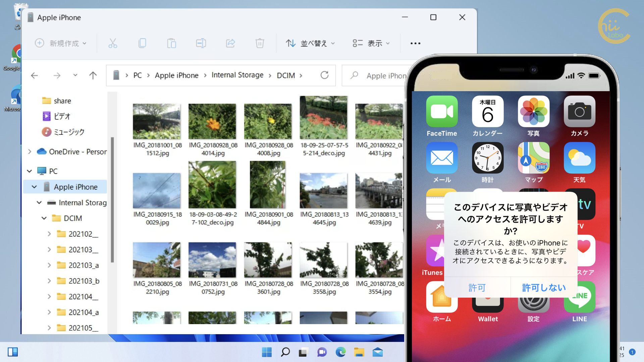Open the three-dots more options menu
Screen dimensions: 644x362
[415, 43]
